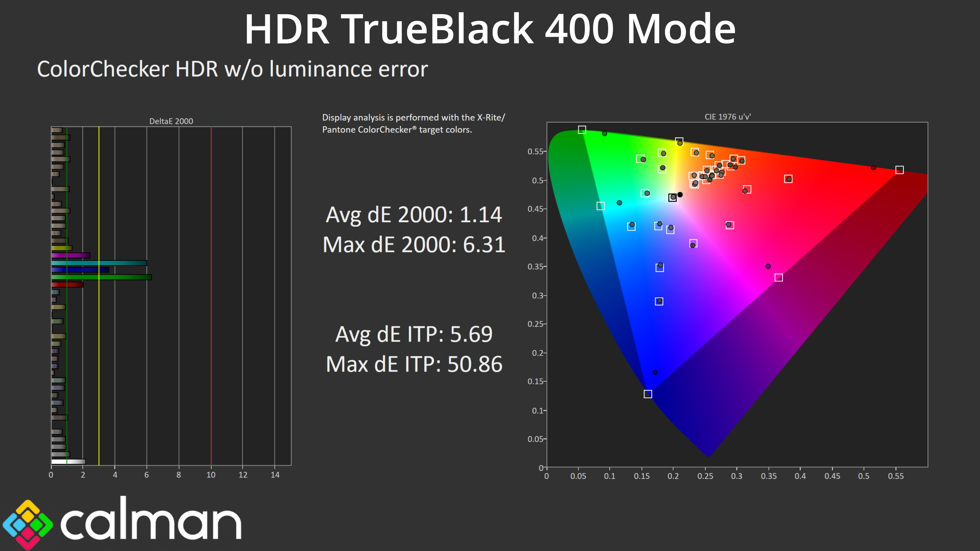Click the yellow target square near gamut top
980x551 pixels.
tap(679, 142)
